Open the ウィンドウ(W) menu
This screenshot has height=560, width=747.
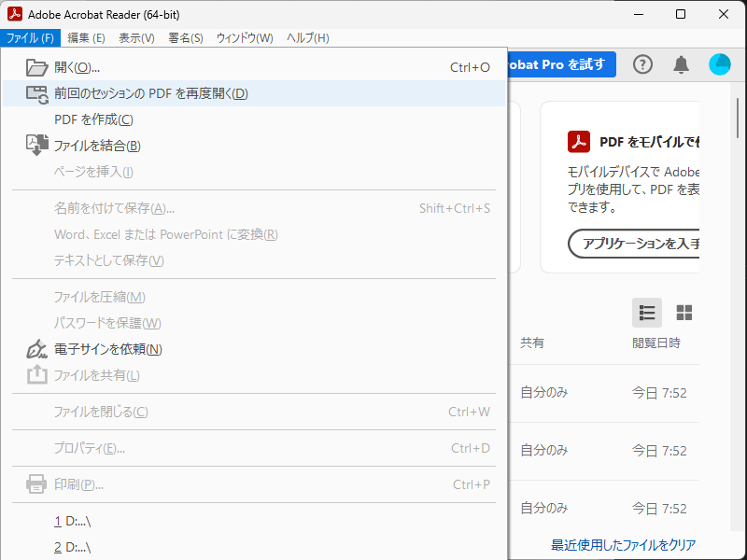click(245, 38)
